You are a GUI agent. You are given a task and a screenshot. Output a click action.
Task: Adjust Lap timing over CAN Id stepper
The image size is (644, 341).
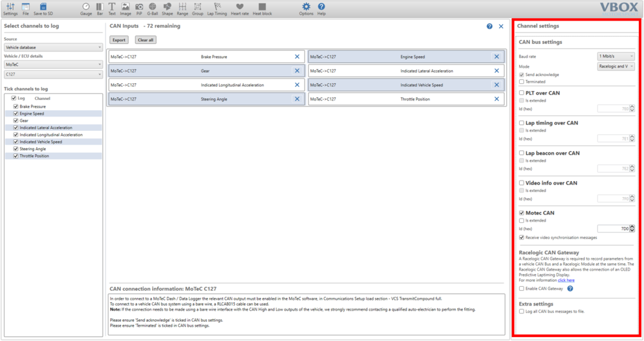(x=632, y=139)
